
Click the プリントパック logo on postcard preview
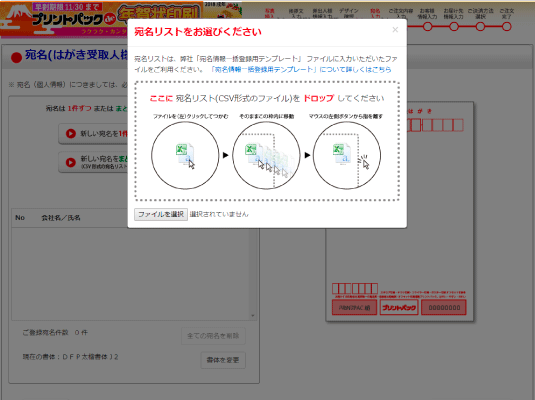399,308
